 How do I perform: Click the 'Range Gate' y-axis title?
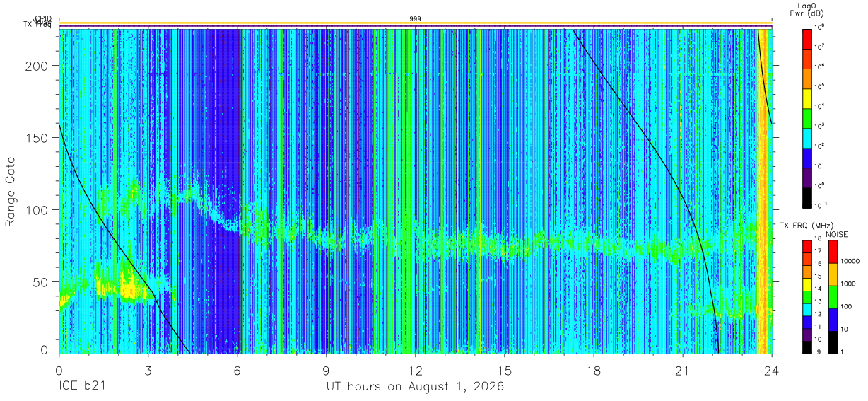click(x=11, y=192)
